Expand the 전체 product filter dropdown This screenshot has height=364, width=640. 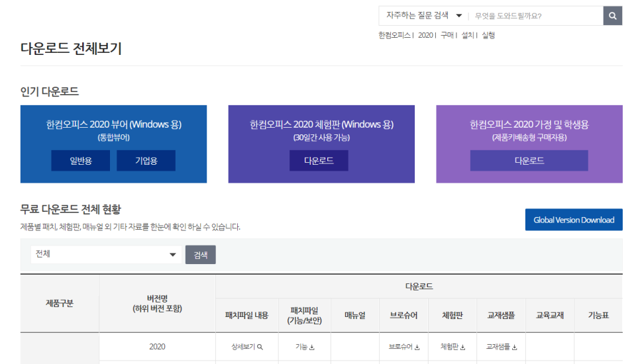(106, 254)
